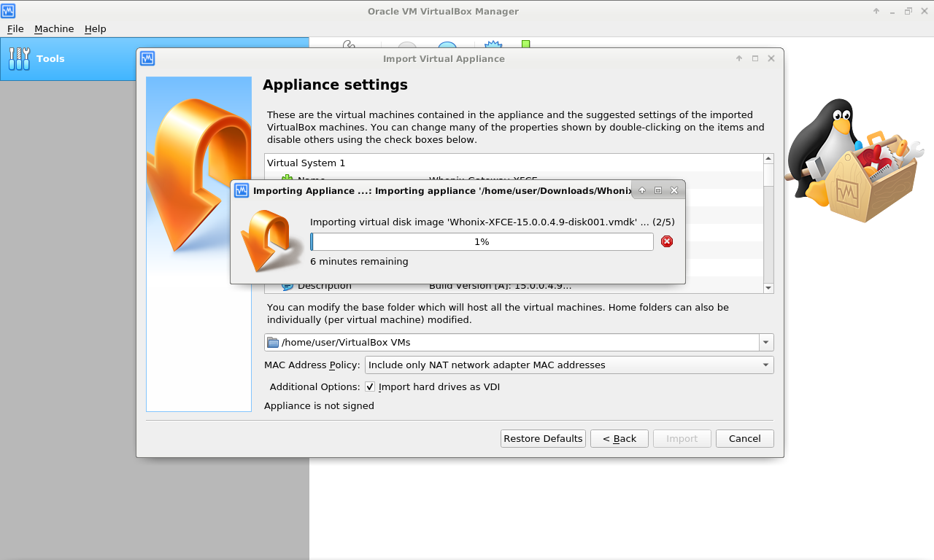Click the penguin toolbox welcome image
Image resolution: width=934 pixels, height=560 pixels.
pos(854,160)
